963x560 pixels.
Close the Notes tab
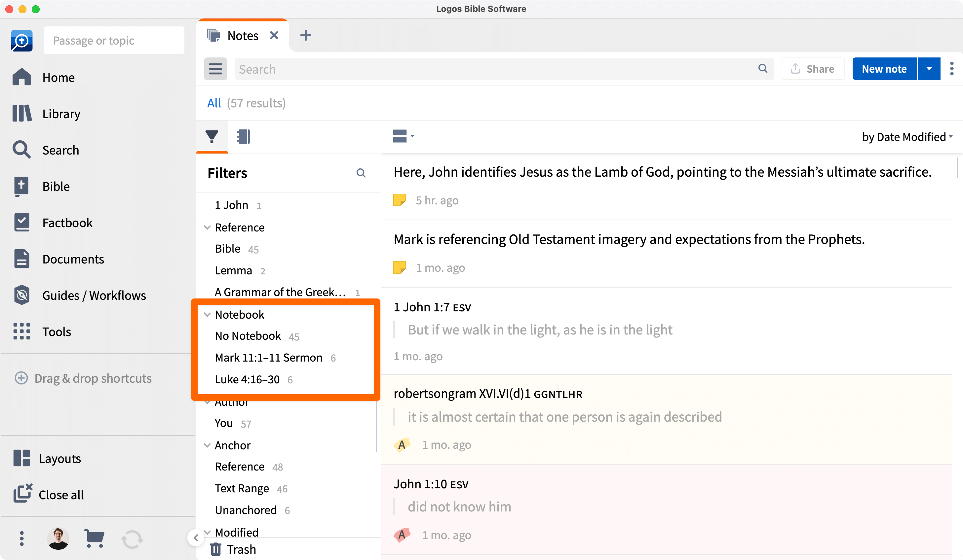(x=274, y=35)
